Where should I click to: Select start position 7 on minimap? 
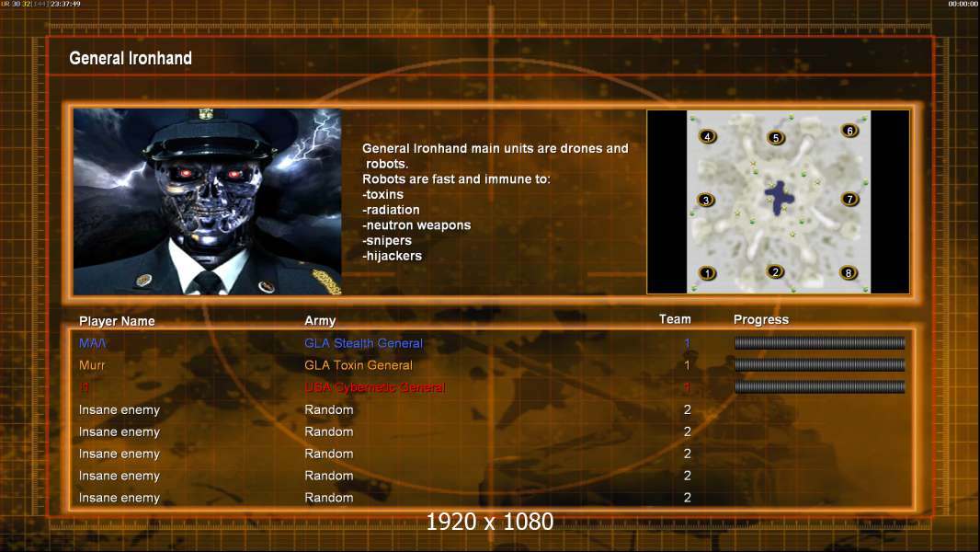point(849,200)
